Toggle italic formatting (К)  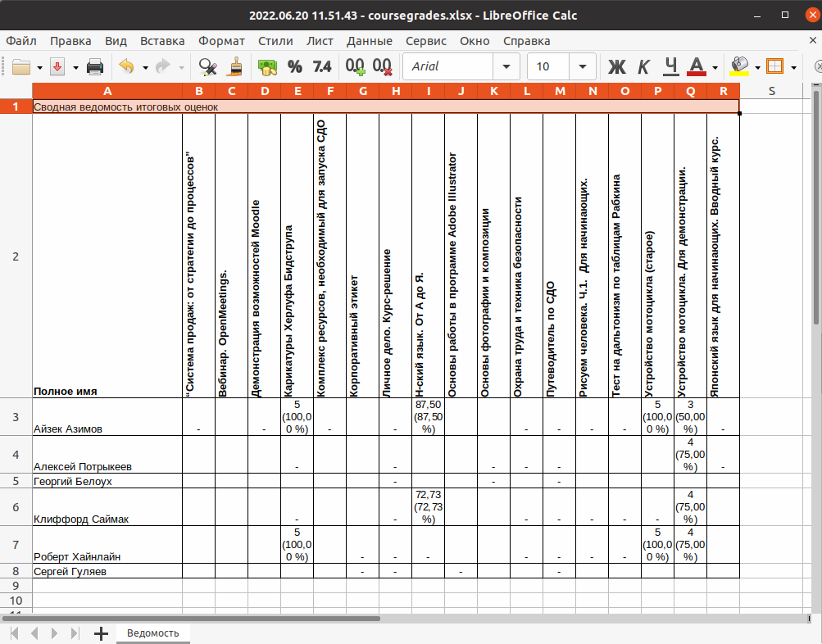point(643,66)
